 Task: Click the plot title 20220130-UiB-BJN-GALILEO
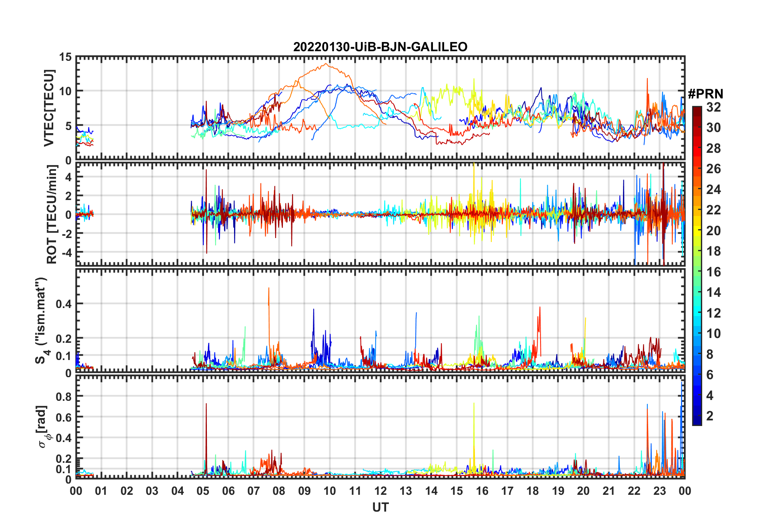tap(380, 47)
